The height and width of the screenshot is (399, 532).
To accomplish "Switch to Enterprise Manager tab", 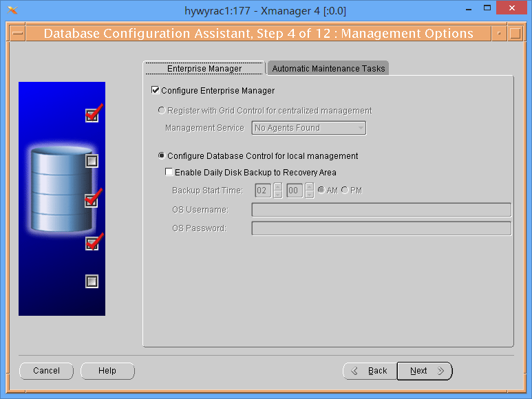I will 204,69.
